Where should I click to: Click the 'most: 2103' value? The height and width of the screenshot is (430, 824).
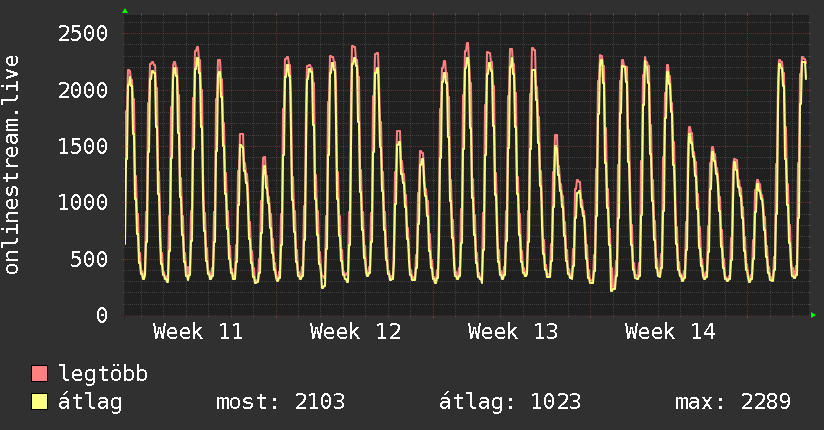pyautogui.click(x=281, y=402)
